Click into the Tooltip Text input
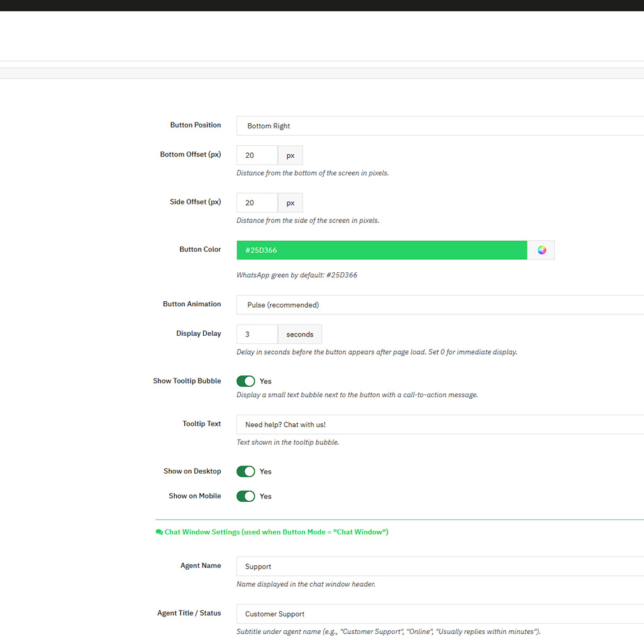 [440, 425]
